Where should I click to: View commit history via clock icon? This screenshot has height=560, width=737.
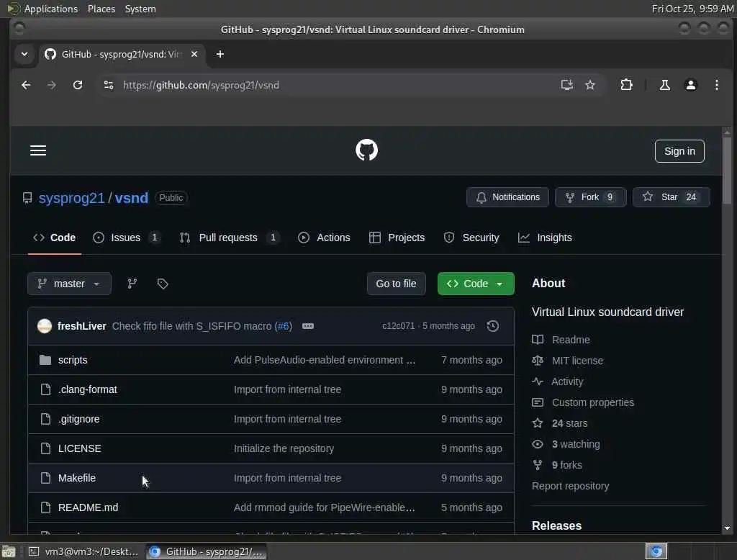tap(492, 326)
